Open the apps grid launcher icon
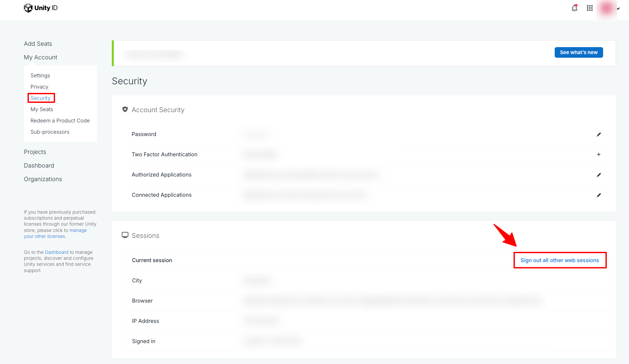 (590, 8)
